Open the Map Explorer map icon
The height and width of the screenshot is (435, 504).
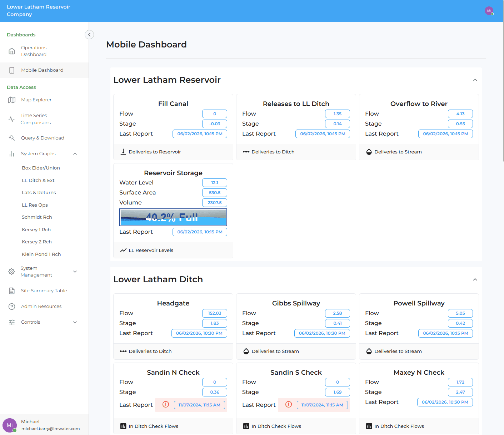click(x=12, y=100)
